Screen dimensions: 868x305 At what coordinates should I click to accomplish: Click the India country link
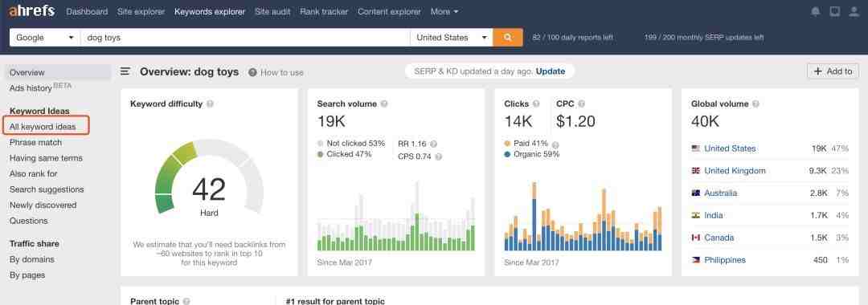pyautogui.click(x=714, y=215)
